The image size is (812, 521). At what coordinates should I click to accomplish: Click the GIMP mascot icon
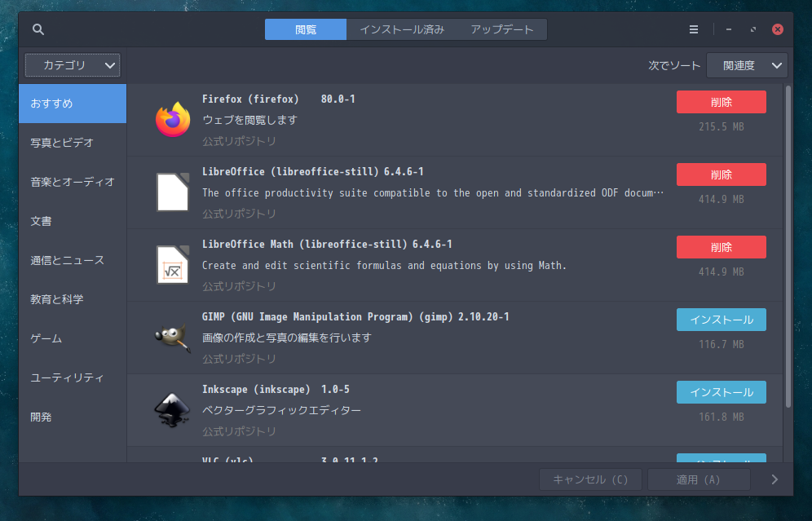point(173,338)
